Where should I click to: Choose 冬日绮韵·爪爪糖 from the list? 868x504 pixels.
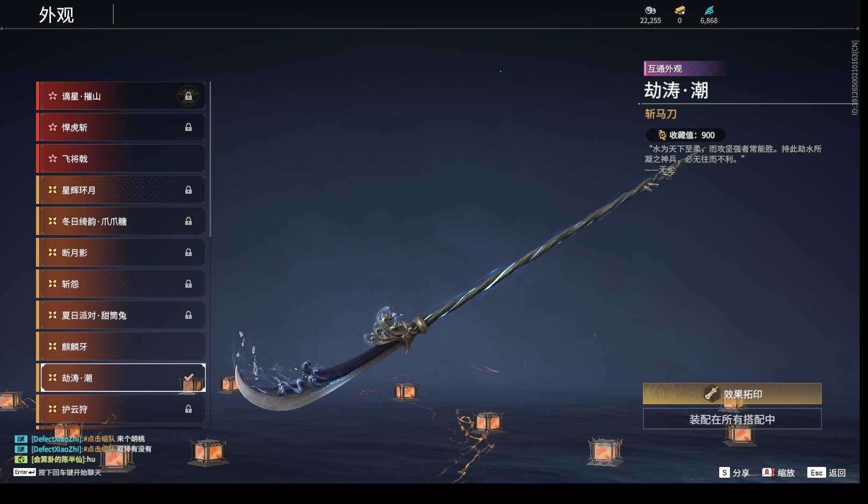[x=121, y=221]
